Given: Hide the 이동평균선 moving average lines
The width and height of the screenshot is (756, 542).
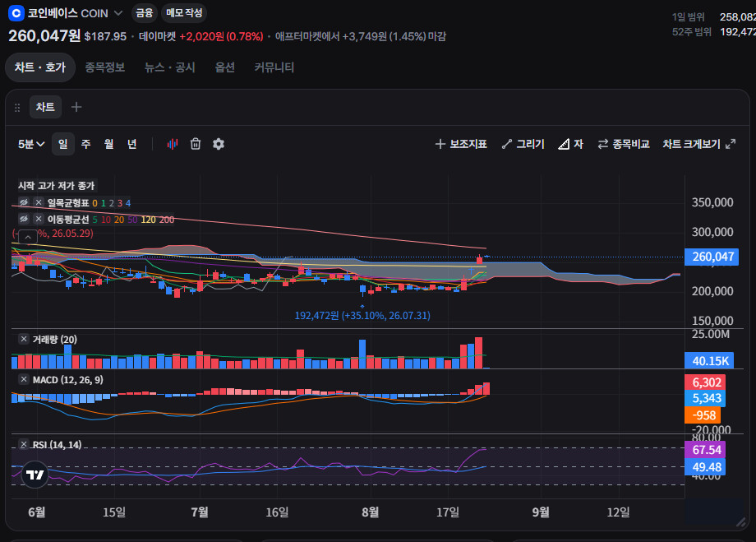Looking at the screenshot, I should 24,219.
